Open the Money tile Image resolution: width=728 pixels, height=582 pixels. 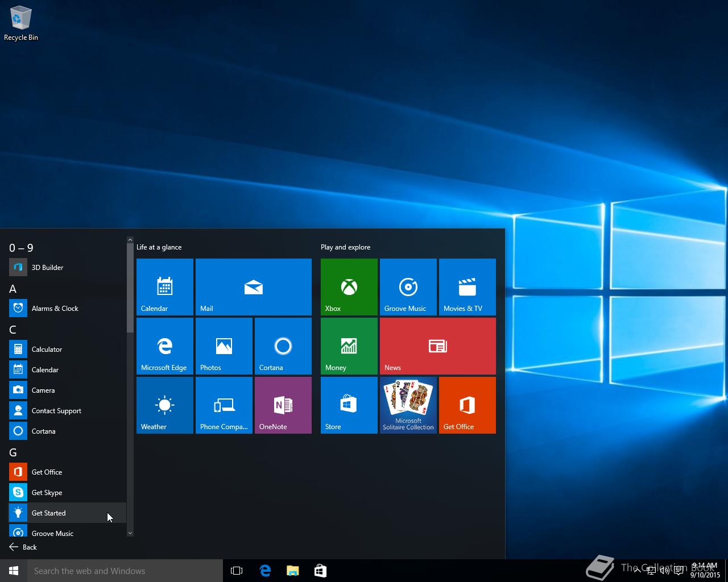[349, 346]
